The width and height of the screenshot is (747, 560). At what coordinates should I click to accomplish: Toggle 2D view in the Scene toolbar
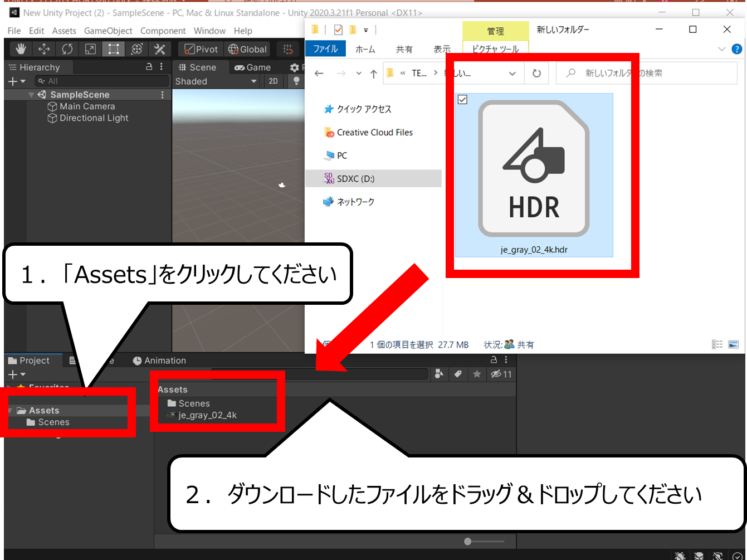[x=273, y=81]
